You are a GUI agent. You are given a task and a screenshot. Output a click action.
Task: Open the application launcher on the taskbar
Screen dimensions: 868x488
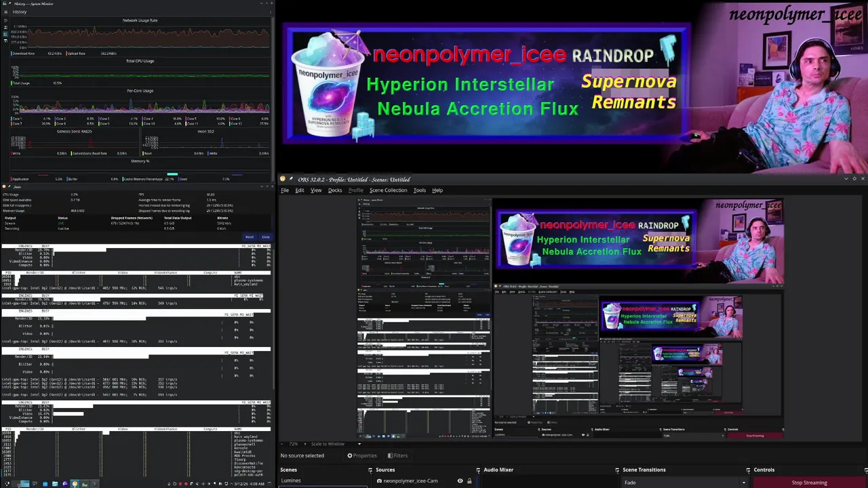point(7,484)
